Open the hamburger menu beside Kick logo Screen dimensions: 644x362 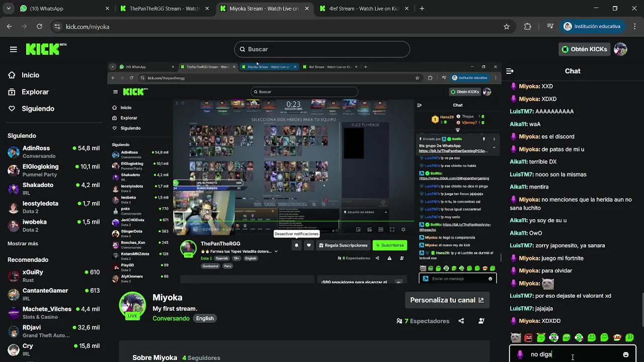coord(14,49)
